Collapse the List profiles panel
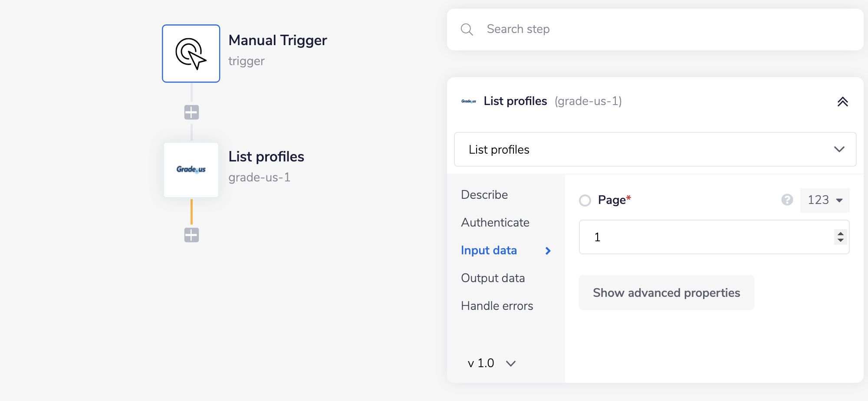The width and height of the screenshot is (868, 401). 842,102
